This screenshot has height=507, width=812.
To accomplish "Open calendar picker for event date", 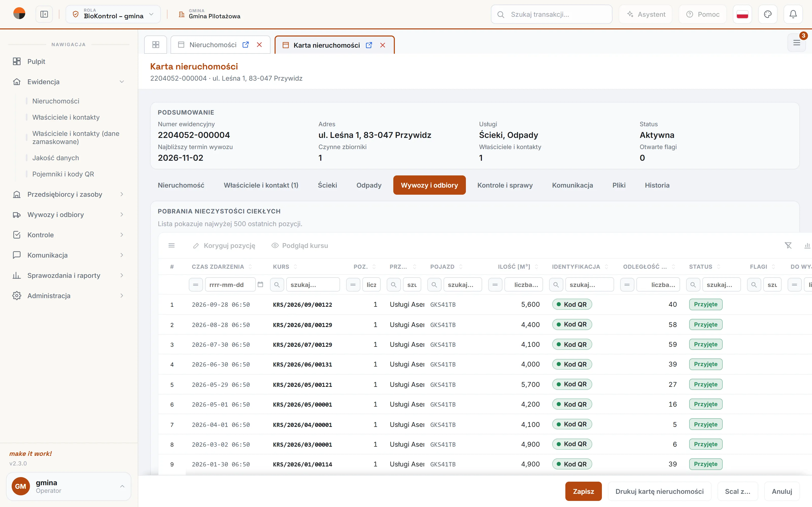I will point(260,285).
